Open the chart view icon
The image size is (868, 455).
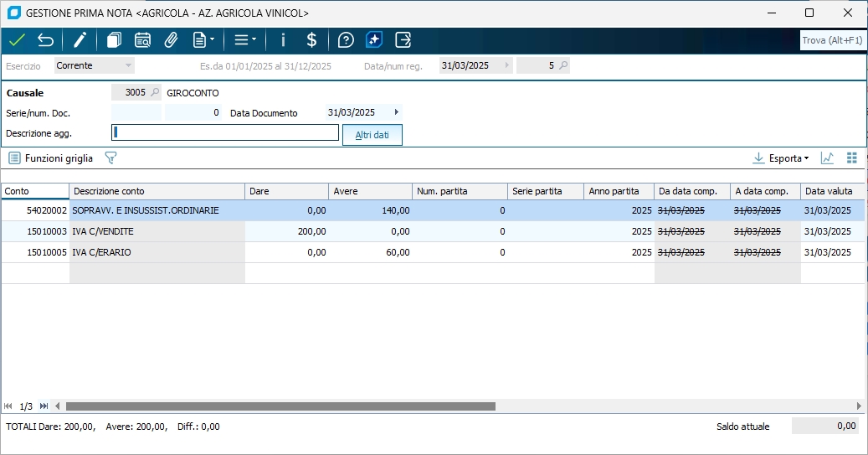point(827,158)
